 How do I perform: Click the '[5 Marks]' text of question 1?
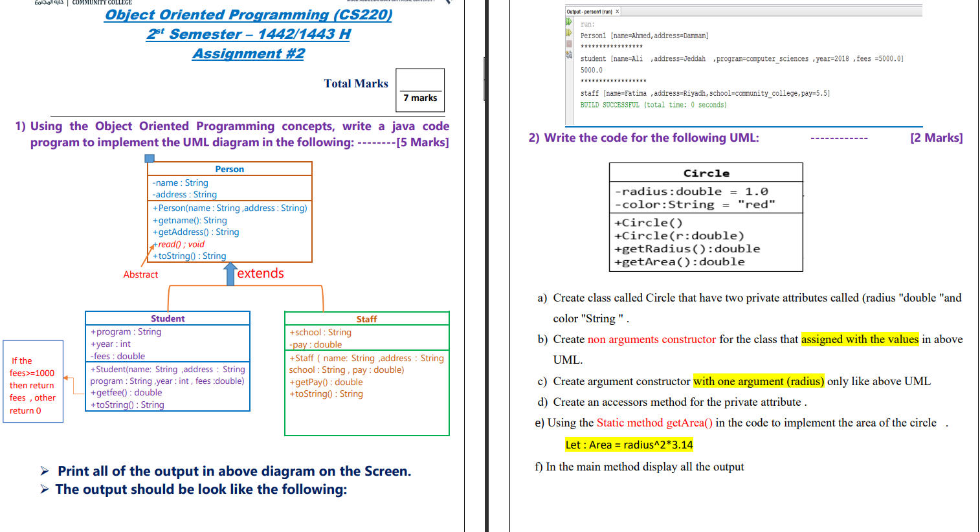click(423, 142)
